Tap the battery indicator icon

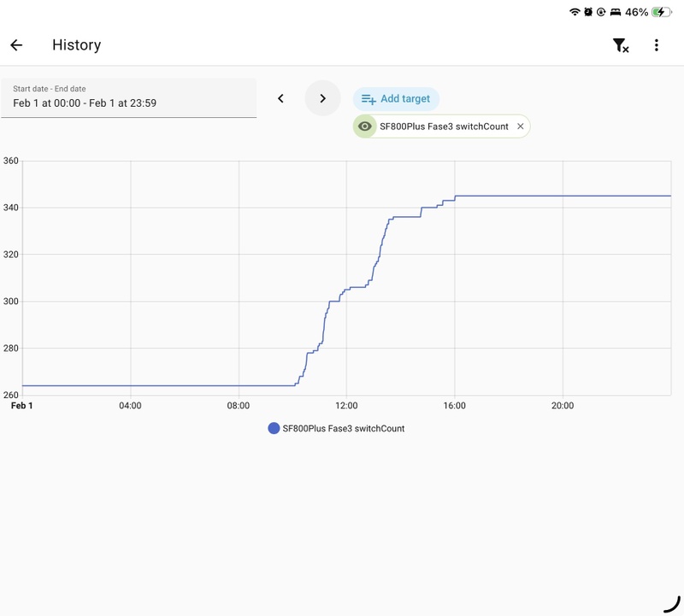661,12
